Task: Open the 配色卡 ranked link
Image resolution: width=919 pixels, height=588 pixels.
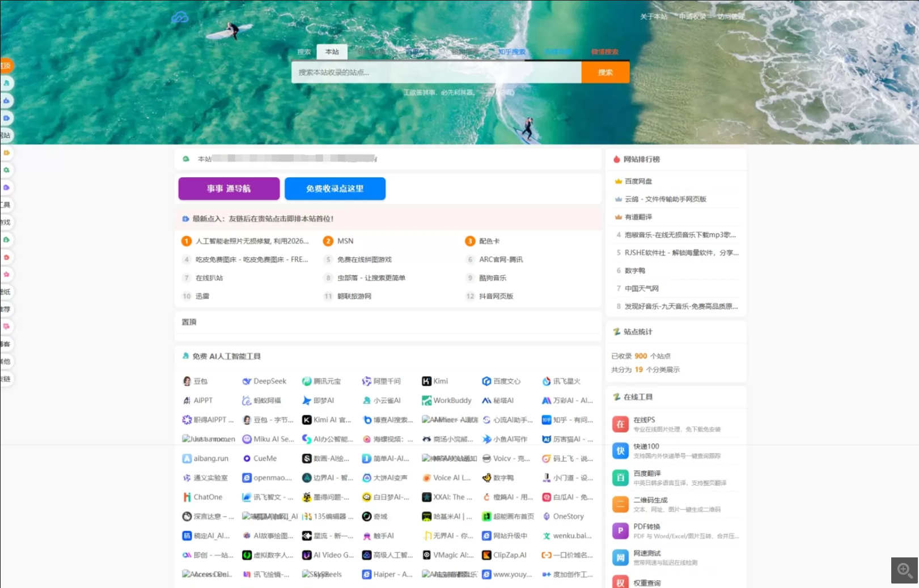Action: pos(489,241)
